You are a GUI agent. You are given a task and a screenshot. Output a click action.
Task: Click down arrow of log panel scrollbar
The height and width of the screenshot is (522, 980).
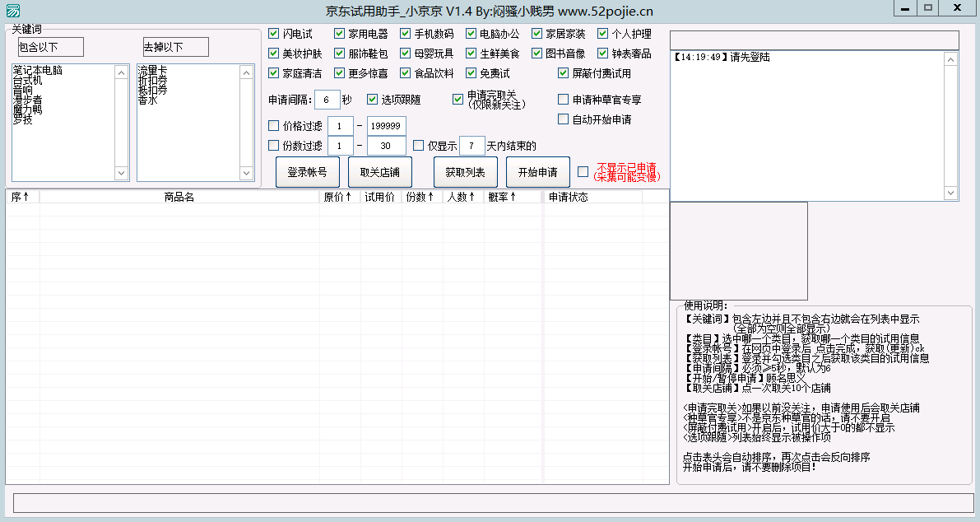point(950,193)
